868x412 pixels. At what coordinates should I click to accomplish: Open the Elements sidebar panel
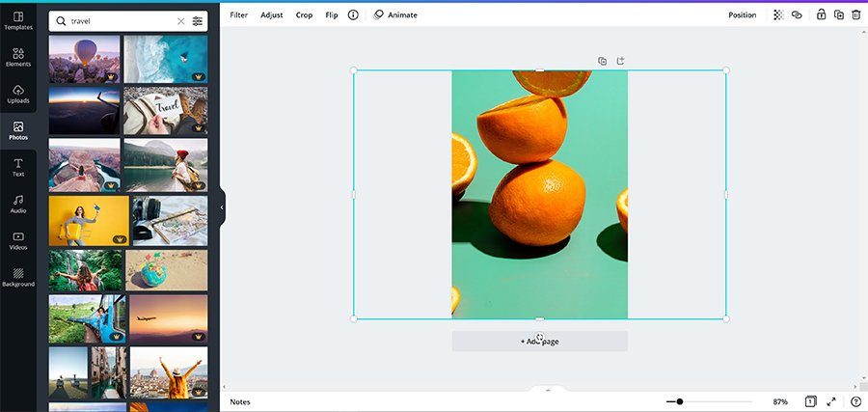[18, 58]
